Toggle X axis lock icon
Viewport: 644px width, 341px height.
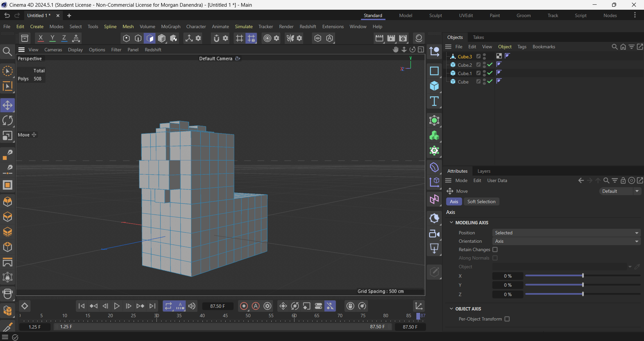coord(41,38)
